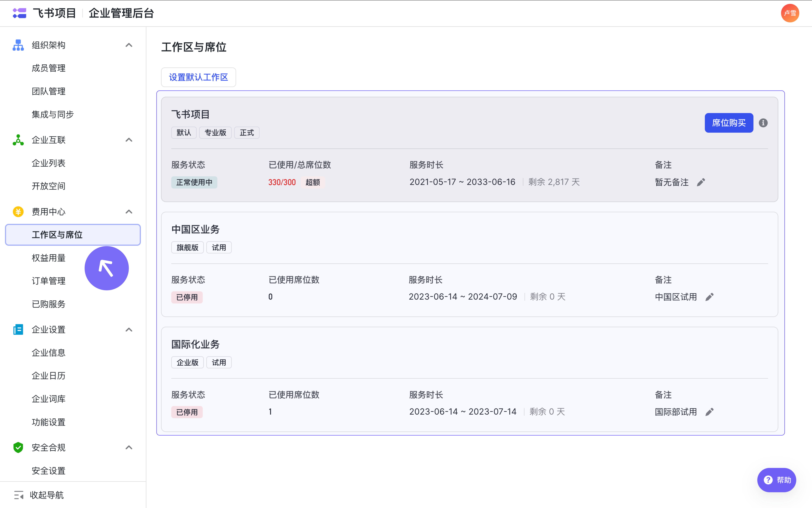The height and width of the screenshot is (508, 812).
Task: Edit the 国际部试用 remark pencil icon
Action: (x=709, y=412)
